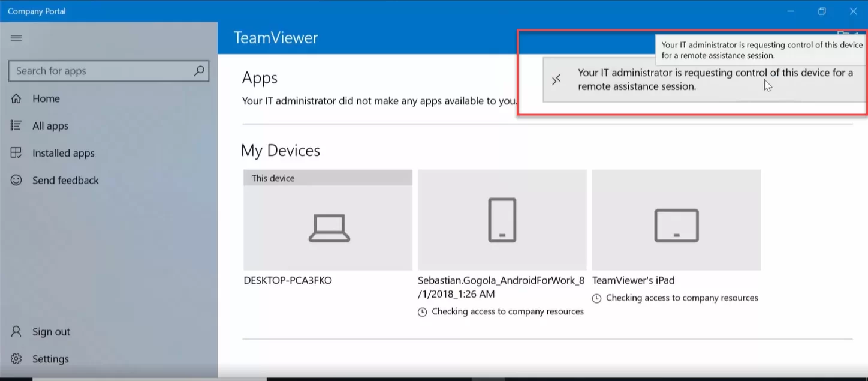The width and height of the screenshot is (868, 381).
Task: Click the Settings gear icon
Action: [16, 358]
